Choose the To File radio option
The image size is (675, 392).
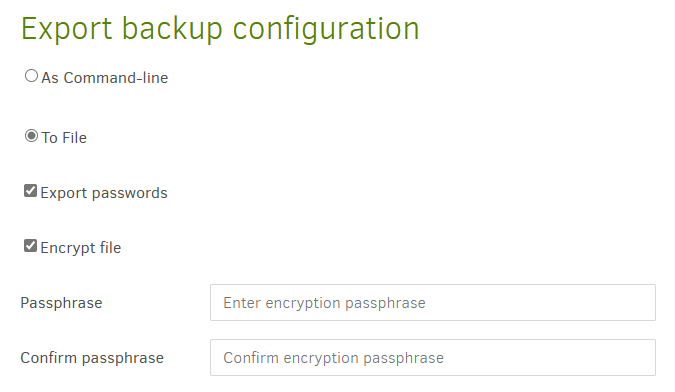click(x=31, y=136)
